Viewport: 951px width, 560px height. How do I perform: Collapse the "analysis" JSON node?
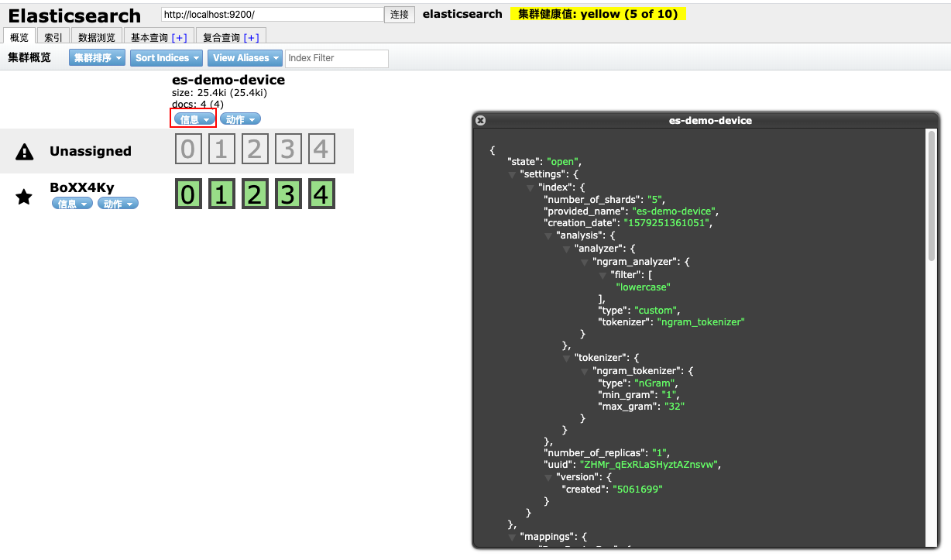(x=548, y=235)
